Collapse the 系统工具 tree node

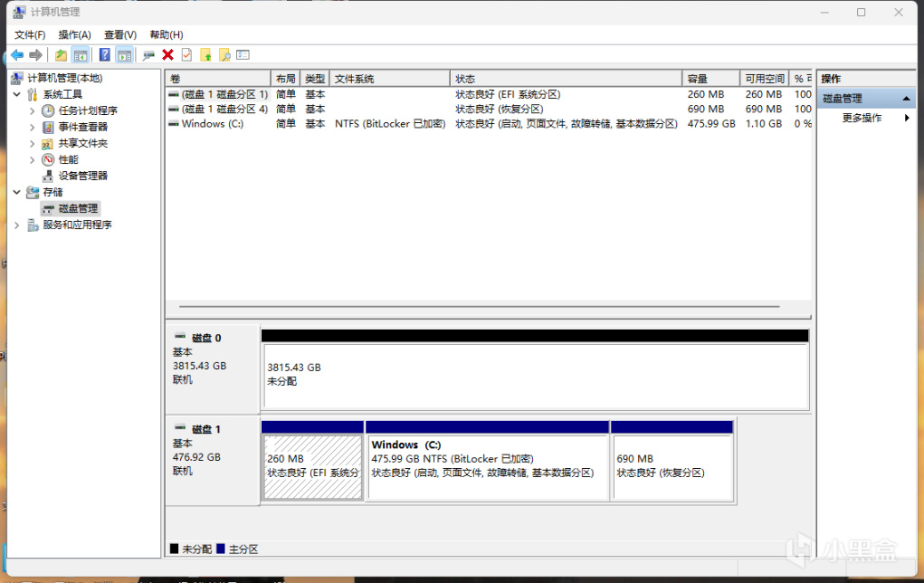click(17, 94)
